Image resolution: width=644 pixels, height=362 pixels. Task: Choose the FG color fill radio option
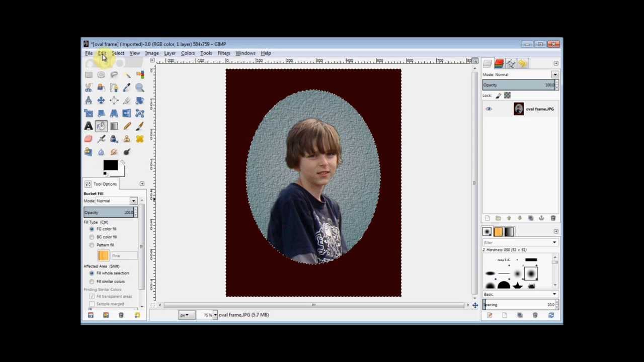click(92, 229)
